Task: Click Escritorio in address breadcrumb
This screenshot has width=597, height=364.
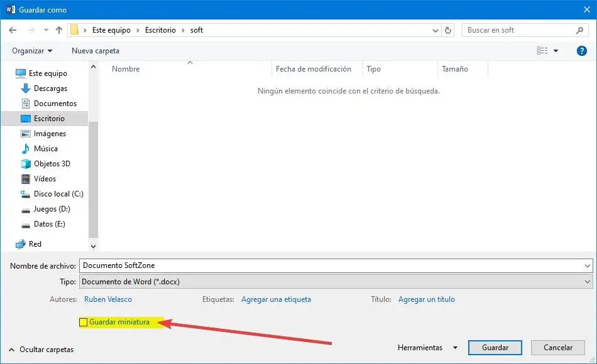Action: [160, 30]
